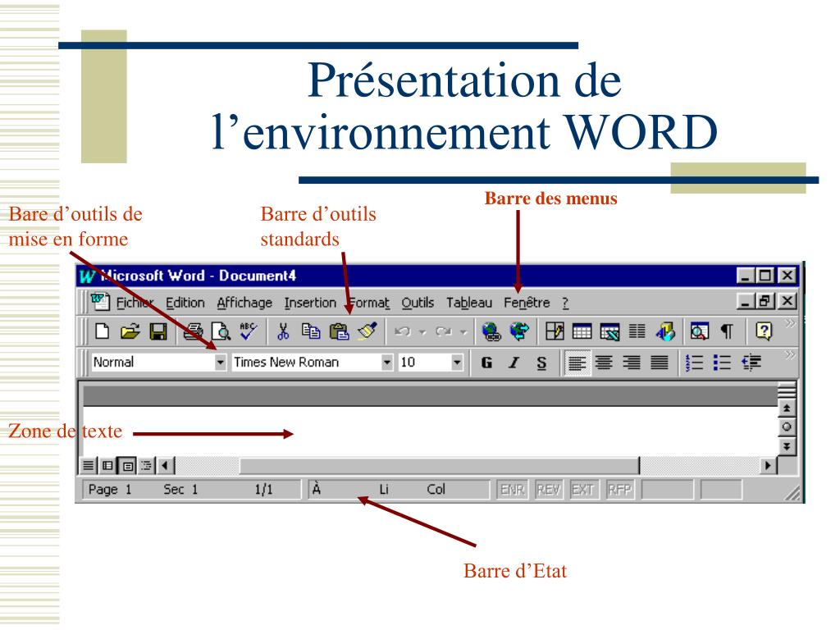Open the Outils menu
Viewport: 840px width, 630px height.
coord(418,303)
